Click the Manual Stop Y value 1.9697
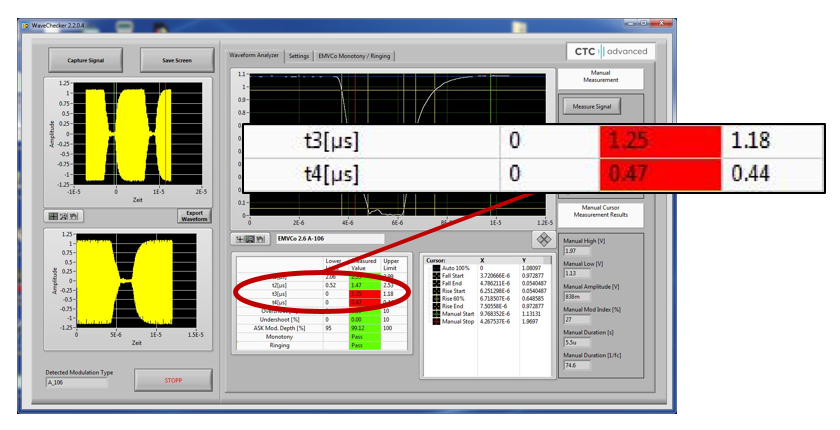The width and height of the screenshot is (840, 430). point(530,321)
